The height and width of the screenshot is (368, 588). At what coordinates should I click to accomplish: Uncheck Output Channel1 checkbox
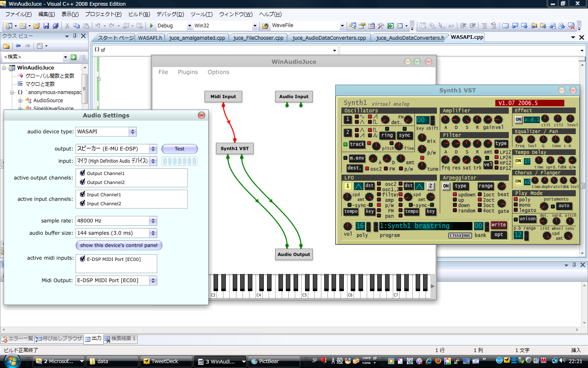[x=82, y=173]
